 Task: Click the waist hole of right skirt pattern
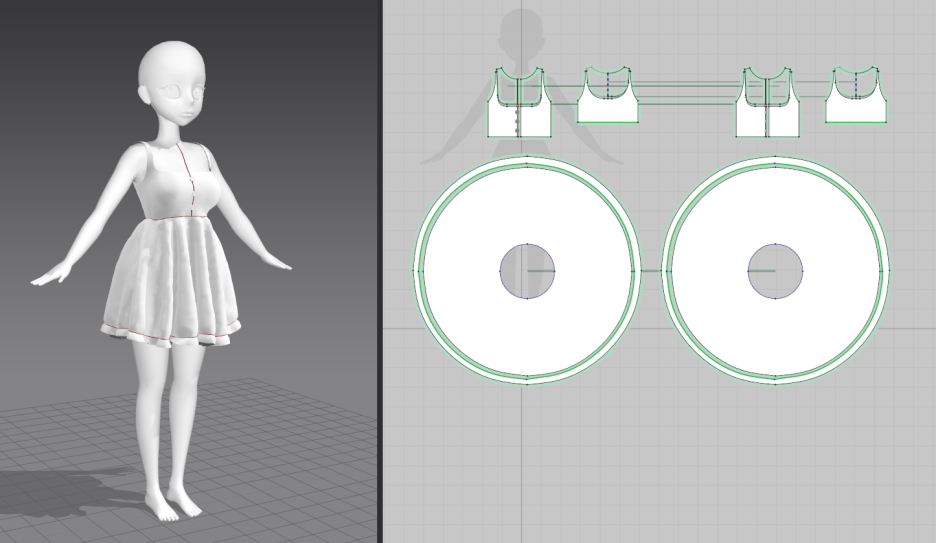775,271
